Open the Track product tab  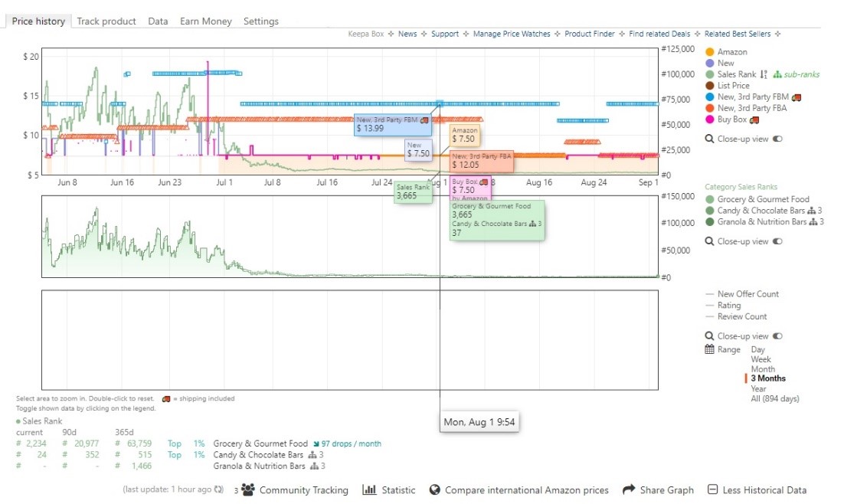(x=106, y=21)
